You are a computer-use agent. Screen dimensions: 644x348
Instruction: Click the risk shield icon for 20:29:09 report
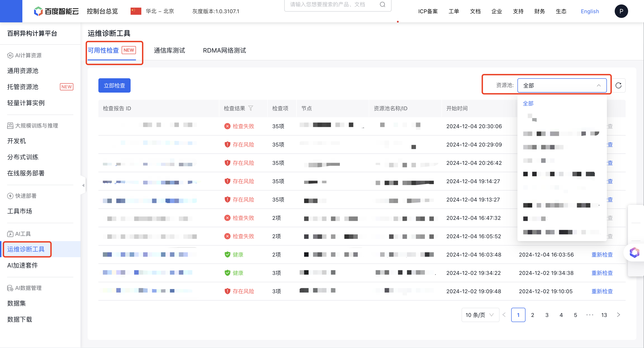pyautogui.click(x=227, y=144)
